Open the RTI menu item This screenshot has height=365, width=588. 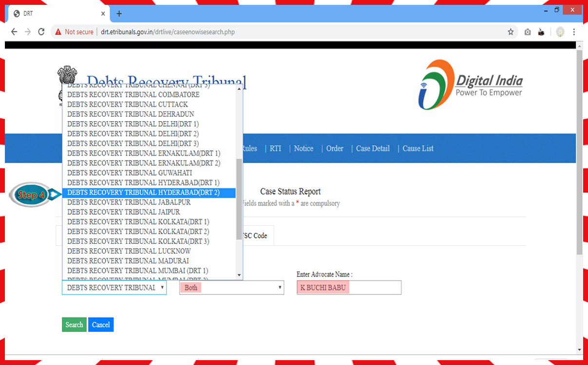coord(275,148)
